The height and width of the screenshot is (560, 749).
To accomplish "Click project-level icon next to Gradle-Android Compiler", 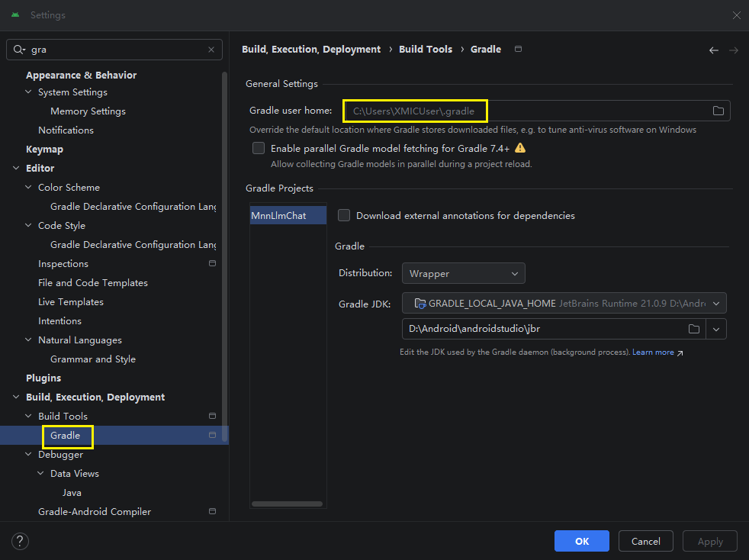I will (213, 511).
